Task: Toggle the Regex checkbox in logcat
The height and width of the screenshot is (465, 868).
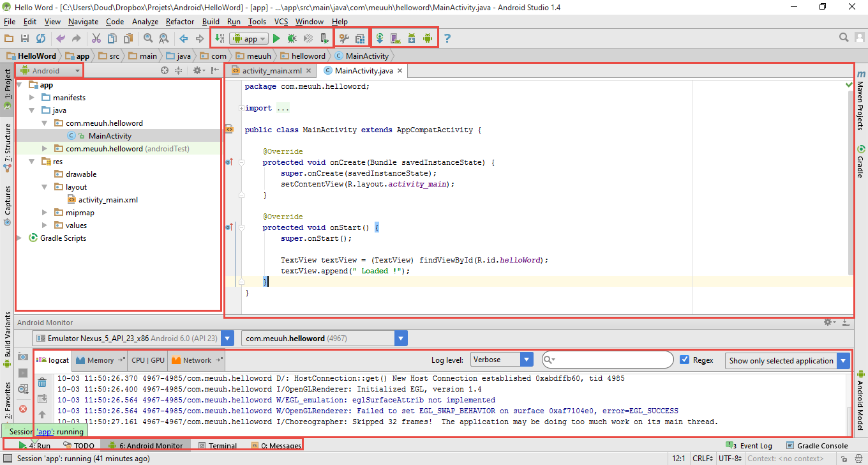Action: [x=685, y=360]
